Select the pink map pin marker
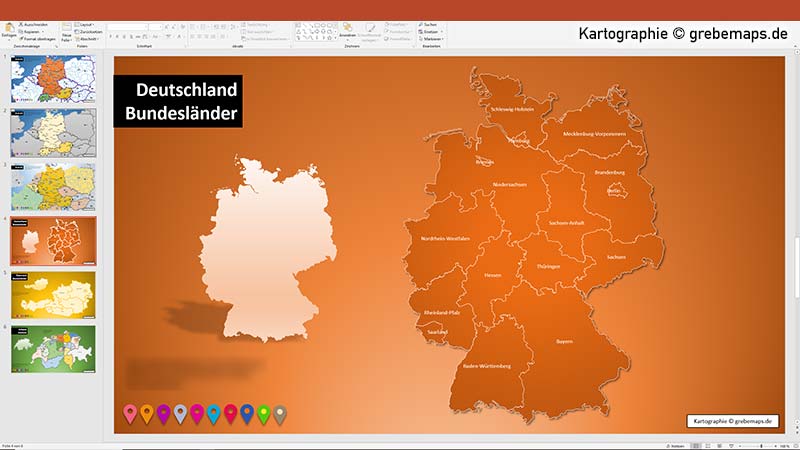800x450 pixels. (130, 414)
